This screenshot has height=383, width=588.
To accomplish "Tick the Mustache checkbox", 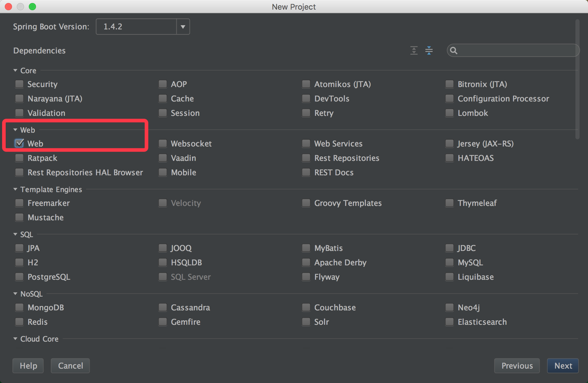I will pyautogui.click(x=19, y=217).
